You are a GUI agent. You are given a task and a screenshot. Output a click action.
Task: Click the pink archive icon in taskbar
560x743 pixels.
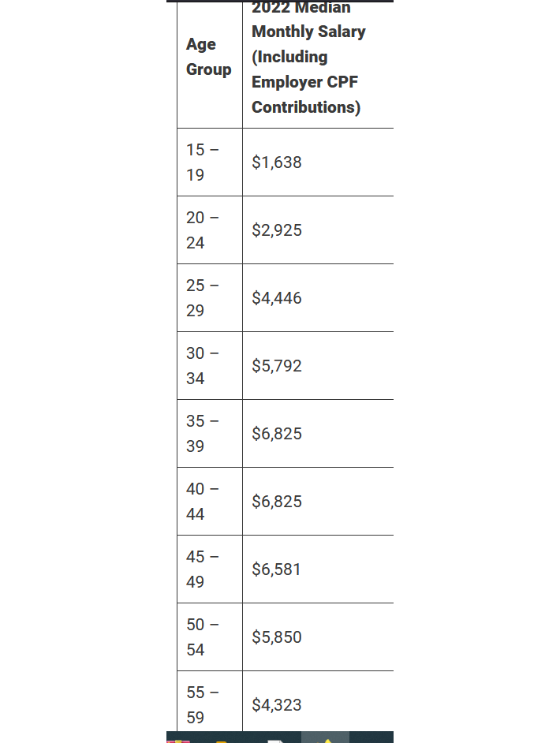[178, 741]
